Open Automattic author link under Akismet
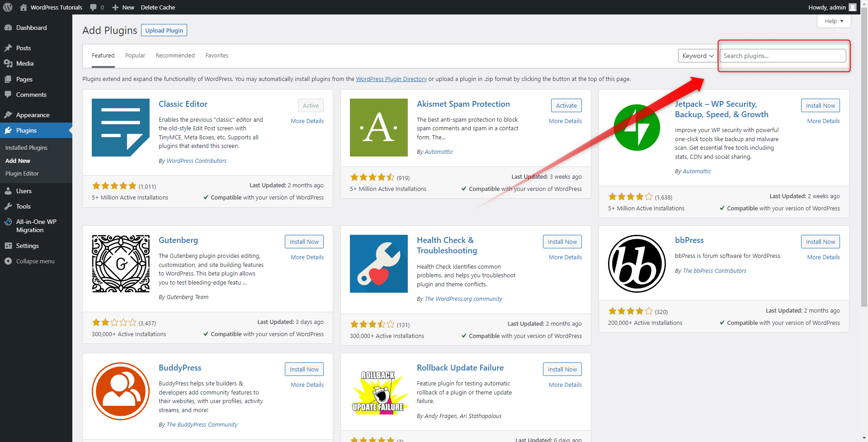 click(x=439, y=152)
